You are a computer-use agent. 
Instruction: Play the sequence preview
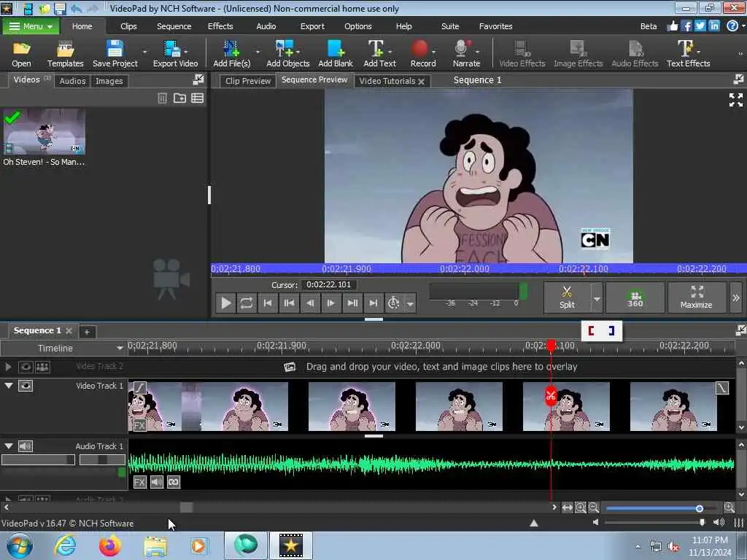(226, 303)
